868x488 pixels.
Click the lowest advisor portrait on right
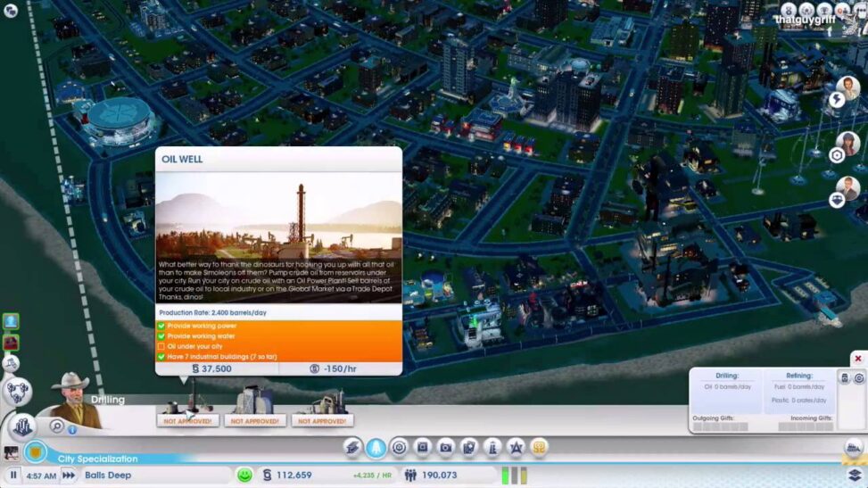847,187
